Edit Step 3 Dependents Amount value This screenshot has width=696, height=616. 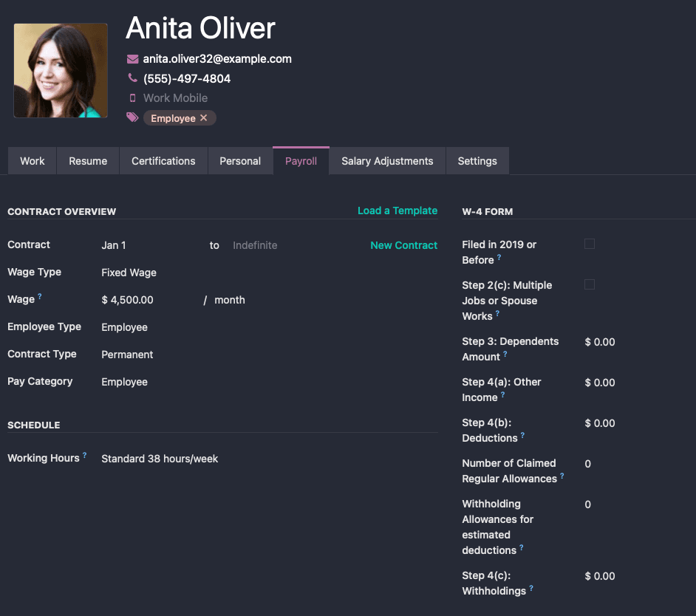(x=600, y=342)
